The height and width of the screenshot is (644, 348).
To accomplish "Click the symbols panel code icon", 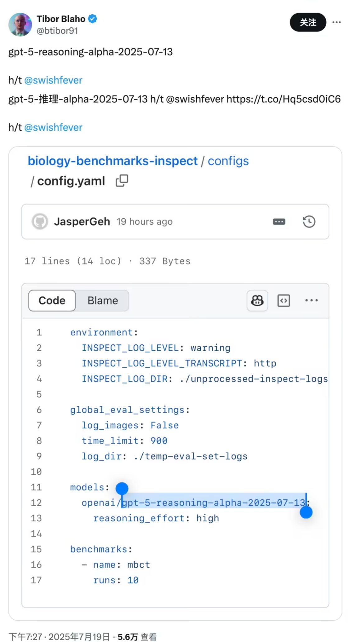I will (283, 301).
